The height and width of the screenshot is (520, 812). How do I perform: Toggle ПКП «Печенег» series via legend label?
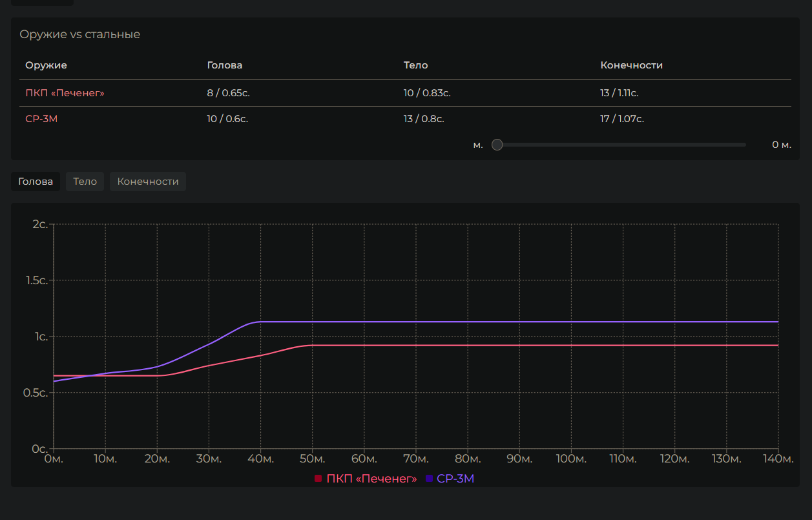[x=371, y=479]
